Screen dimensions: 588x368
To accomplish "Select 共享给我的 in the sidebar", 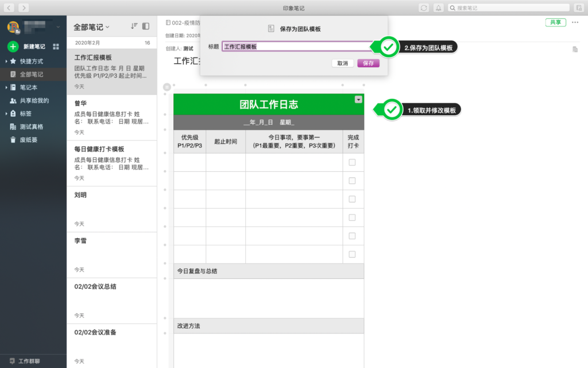I will tap(34, 101).
